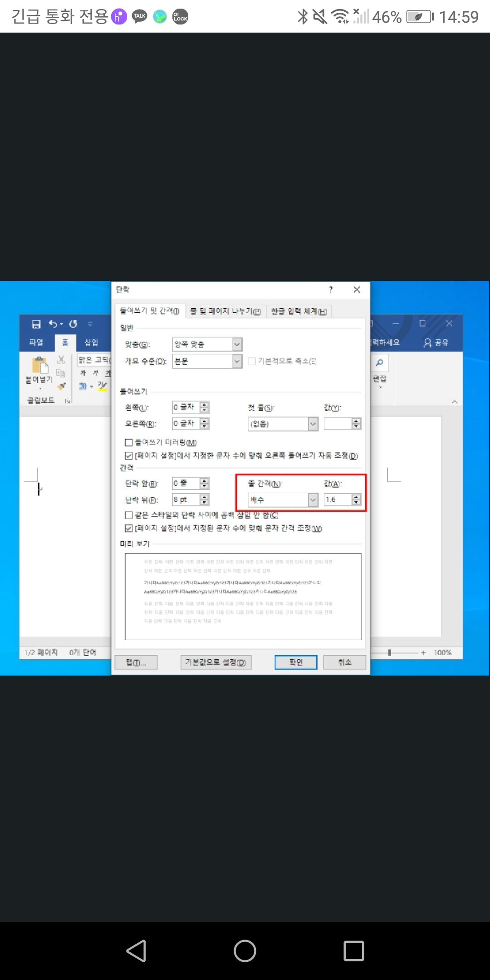490x980 pixels.
Task: Click the help question mark in the paragraph dialog
Action: pyautogui.click(x=331, y=289)
